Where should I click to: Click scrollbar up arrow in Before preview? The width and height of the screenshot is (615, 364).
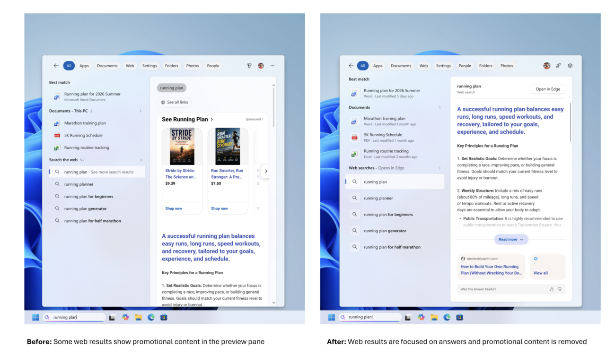pos(274,85)
